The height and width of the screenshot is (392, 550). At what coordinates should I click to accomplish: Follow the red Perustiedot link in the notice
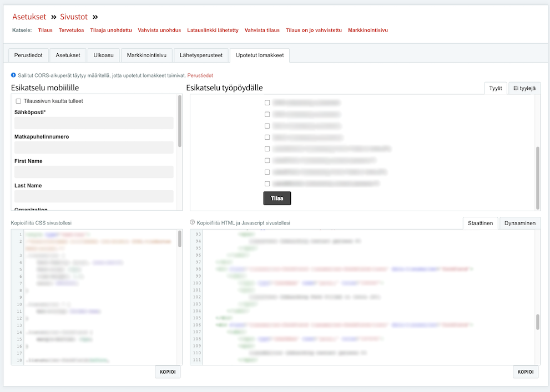tap(200, 75)
